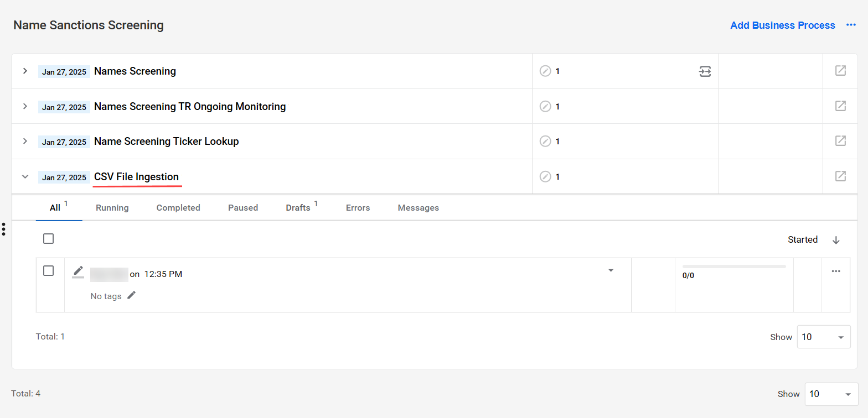Viewport: 868px width, 418px height.
Task: Click the 12:35 PM timestamp text
Action: pyautogui.click(x=163, y=274)
